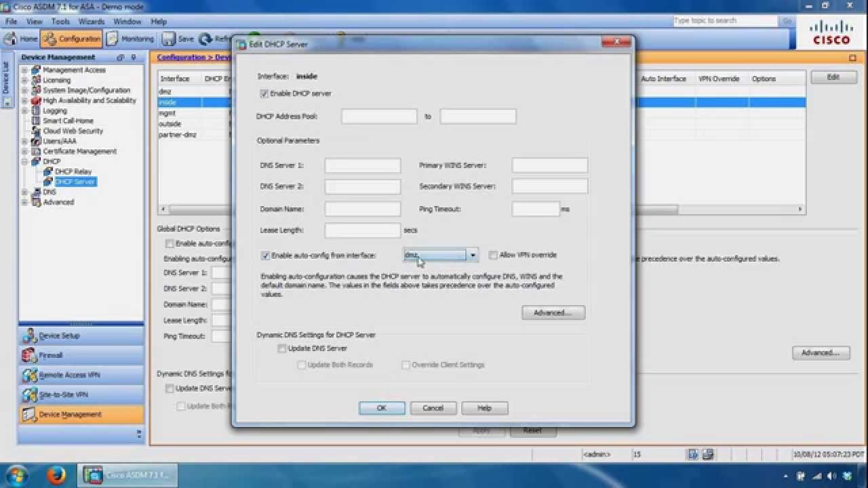Click the first status bar icon beside 15
The height and width of the screenshot is (488, 868).
click(x=693, y=454)
